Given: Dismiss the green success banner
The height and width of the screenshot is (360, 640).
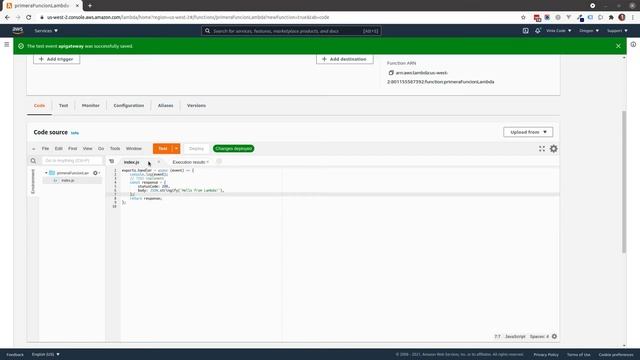Looking at the screenshot, I should point(618,46).
